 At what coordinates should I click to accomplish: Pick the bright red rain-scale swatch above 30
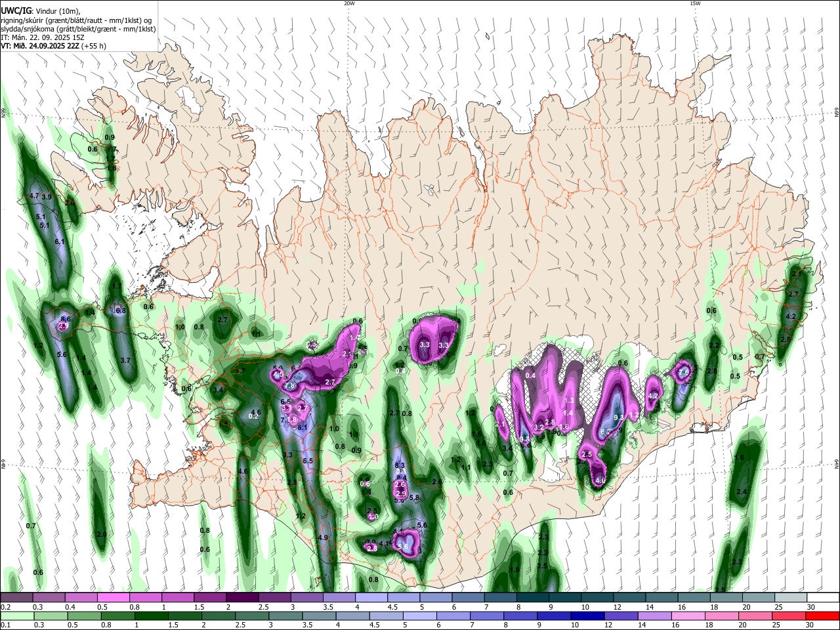822,616
